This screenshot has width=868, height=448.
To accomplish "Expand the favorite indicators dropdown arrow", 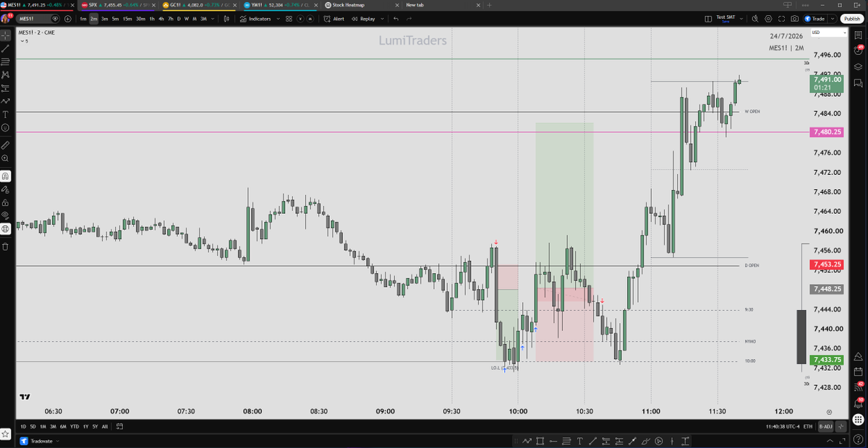I will click(278, 19).
